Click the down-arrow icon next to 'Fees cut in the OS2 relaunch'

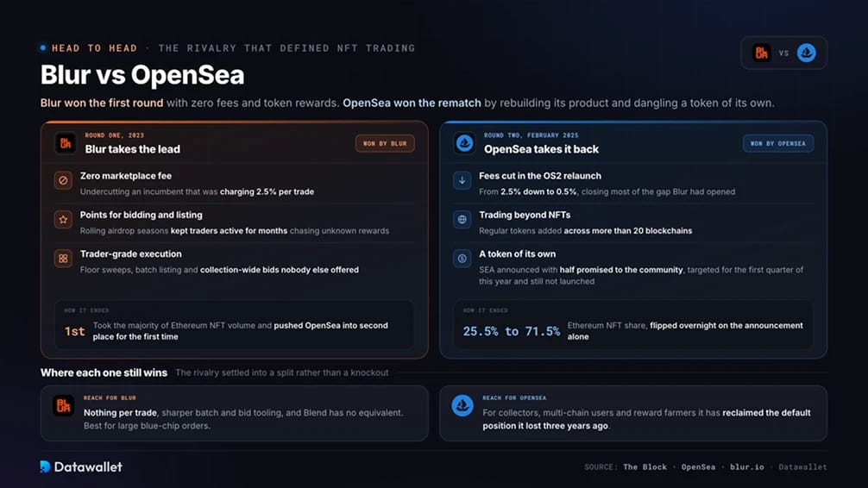tap(462, 180)
